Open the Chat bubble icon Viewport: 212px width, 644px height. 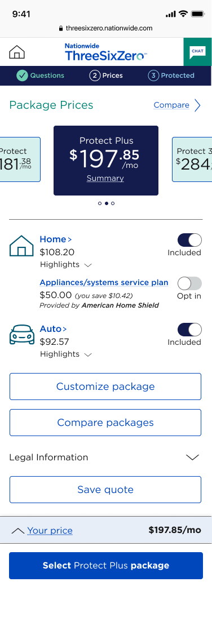click(197, 51)
